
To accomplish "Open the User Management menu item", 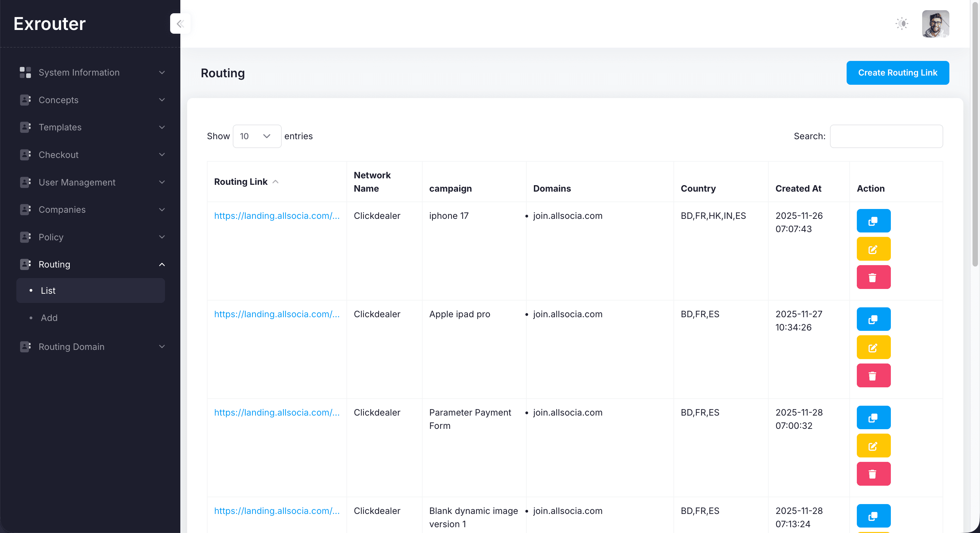I will 91,182.
